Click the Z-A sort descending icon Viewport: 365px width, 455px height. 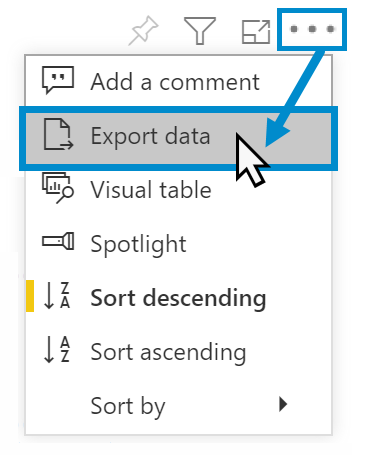click(x=57, y=295)
